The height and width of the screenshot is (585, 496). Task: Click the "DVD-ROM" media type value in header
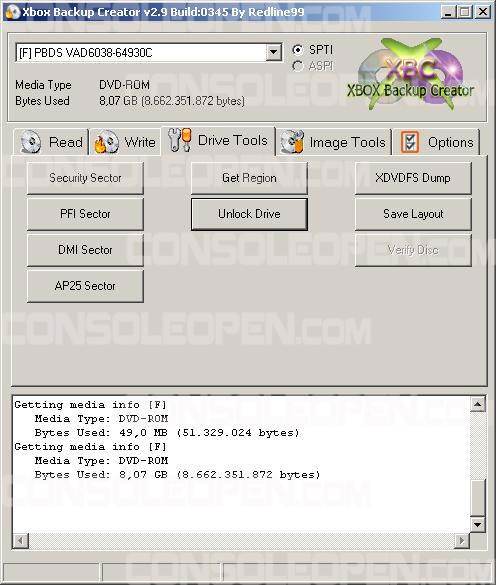point(124,85)
